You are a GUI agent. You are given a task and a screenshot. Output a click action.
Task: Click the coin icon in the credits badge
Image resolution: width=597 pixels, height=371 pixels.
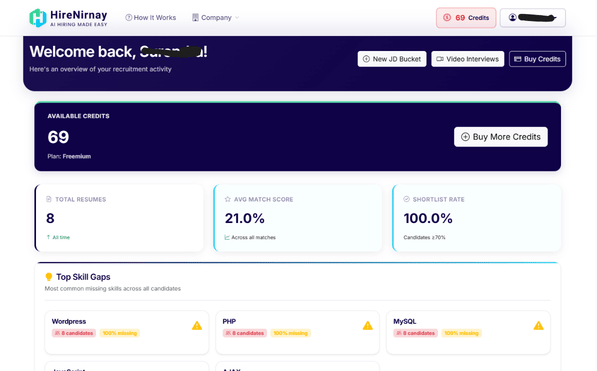coord(447,18)
